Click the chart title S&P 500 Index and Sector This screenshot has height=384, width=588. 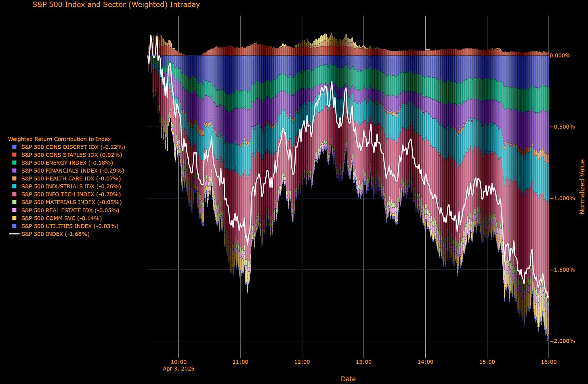pos(116,5)
